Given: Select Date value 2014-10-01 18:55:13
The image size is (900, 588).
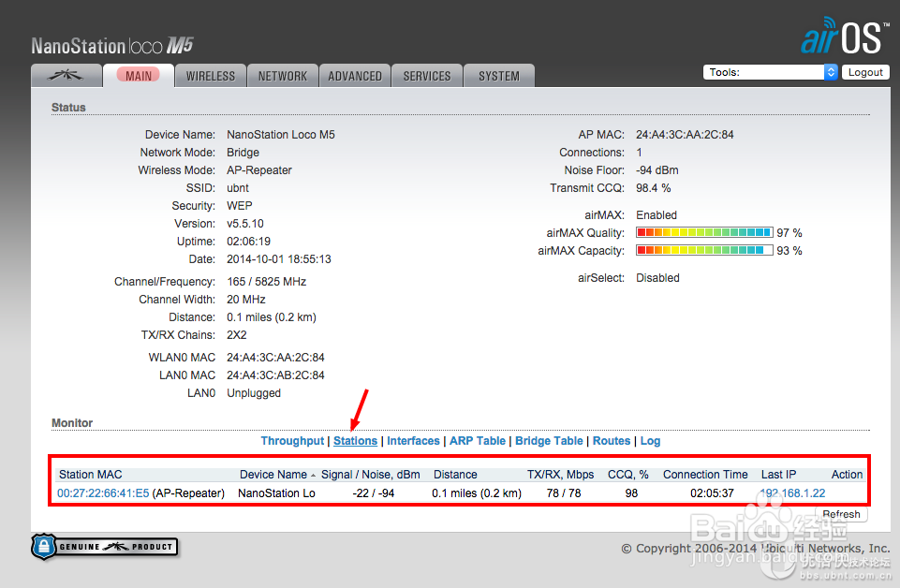Looking at the screenshot, I should (x=279, y=258).
